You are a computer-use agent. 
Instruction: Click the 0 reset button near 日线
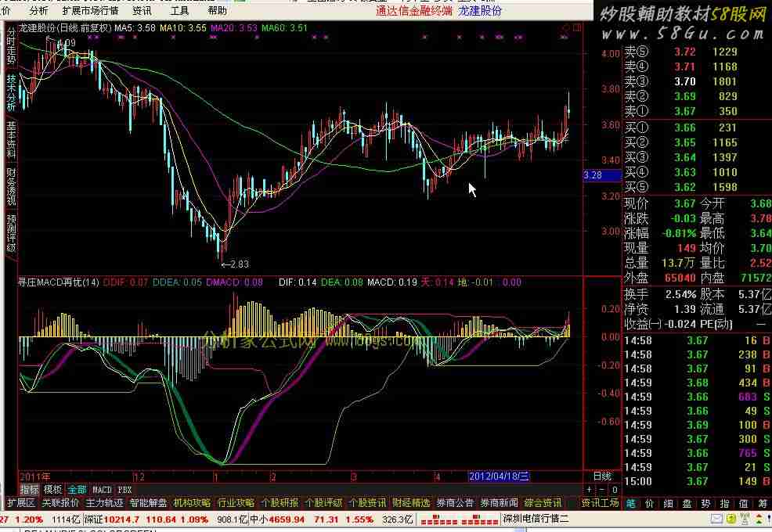click(x=614, y=490)
